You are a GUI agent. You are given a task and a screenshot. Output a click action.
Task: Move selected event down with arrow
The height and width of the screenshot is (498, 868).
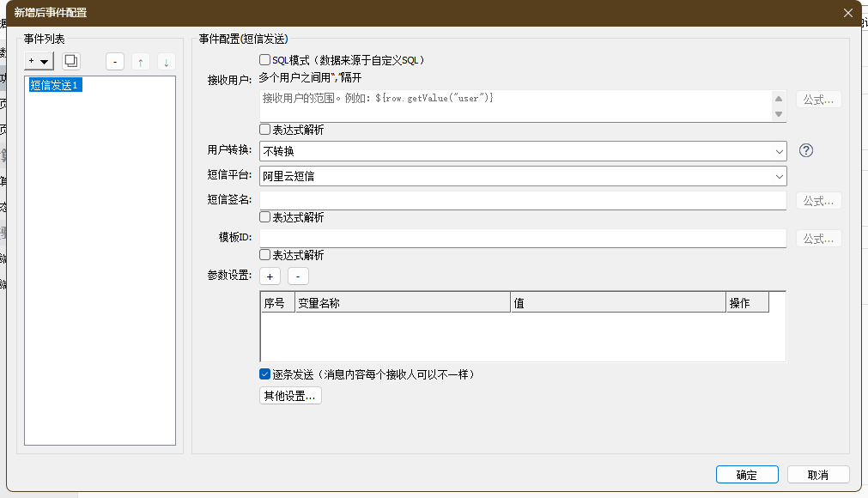coord(167,62)
